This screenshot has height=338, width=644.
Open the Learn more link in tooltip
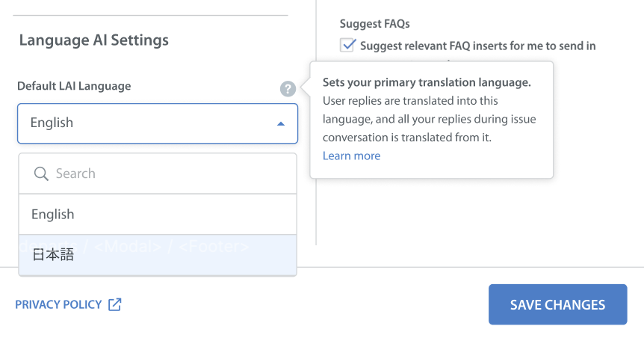[351, 156]
